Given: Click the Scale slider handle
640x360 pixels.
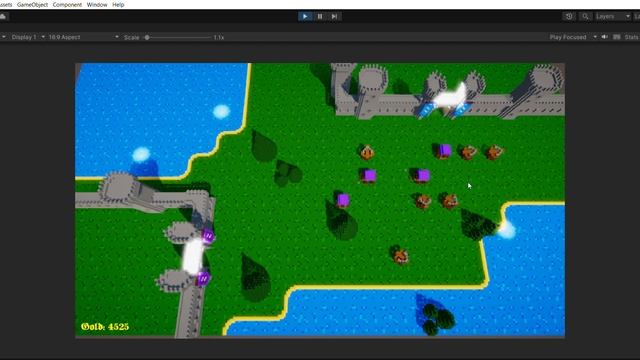Looking at the screenshot, I should [x=147, y=37].
